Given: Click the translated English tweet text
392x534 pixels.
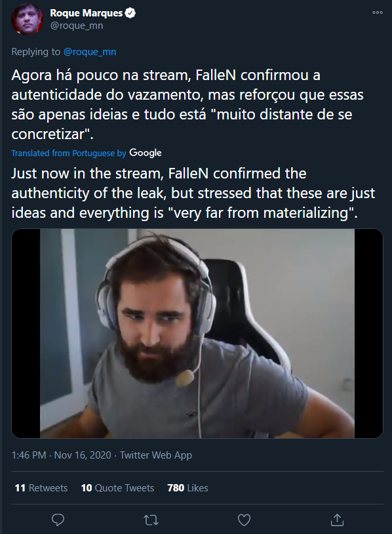Looking at the screenshot, I should pyautogui.click(x=193, y=193).
